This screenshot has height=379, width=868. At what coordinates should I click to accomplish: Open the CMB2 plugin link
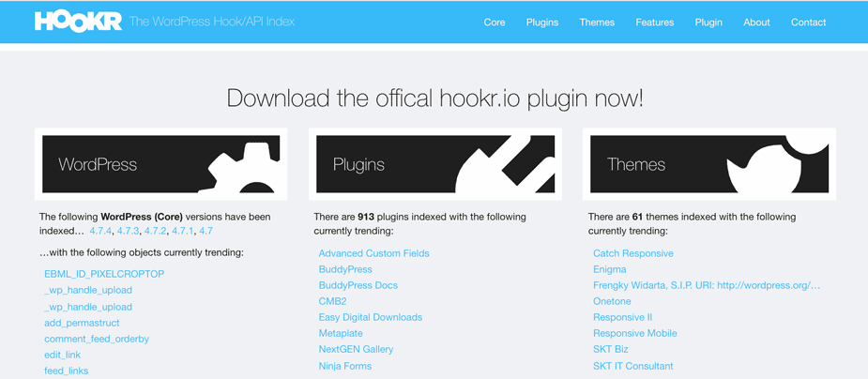[333, 301]
